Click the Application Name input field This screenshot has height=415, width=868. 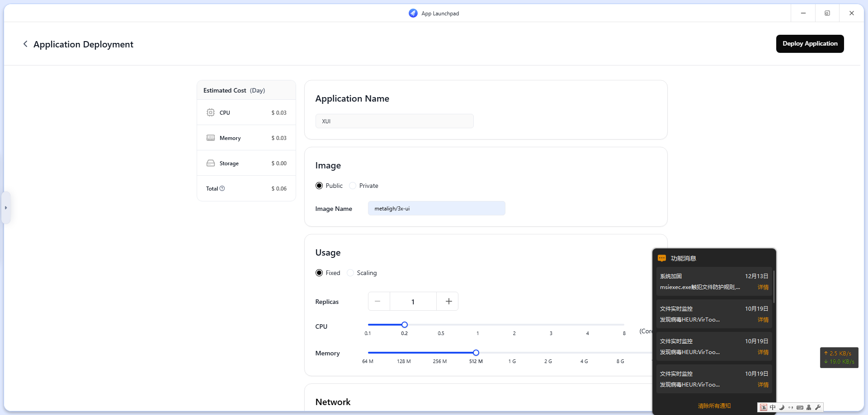click(x=394, y=121)
